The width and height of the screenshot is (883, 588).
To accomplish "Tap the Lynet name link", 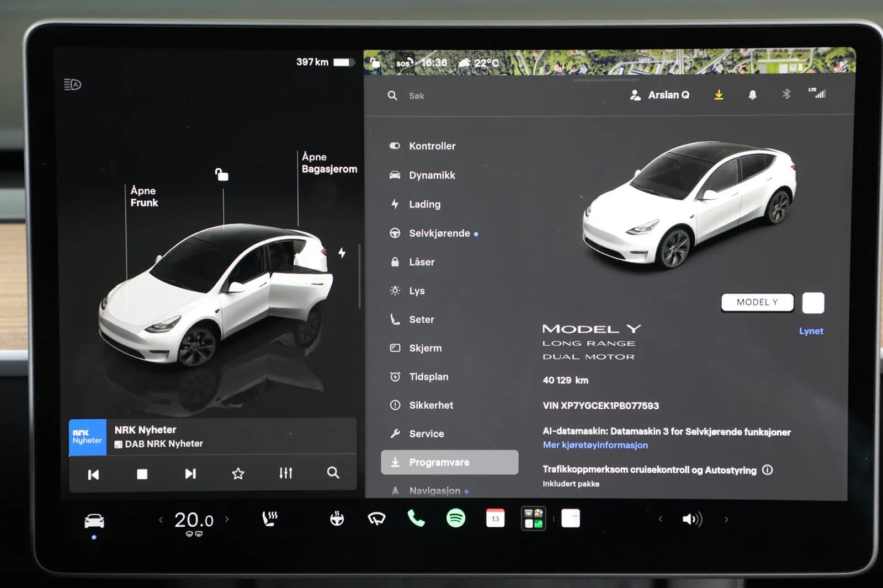I will click(811, 331).
